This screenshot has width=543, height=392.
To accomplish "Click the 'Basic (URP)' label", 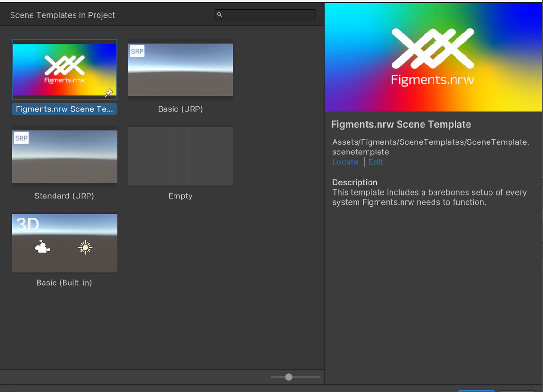I will (x=180, y=109).
